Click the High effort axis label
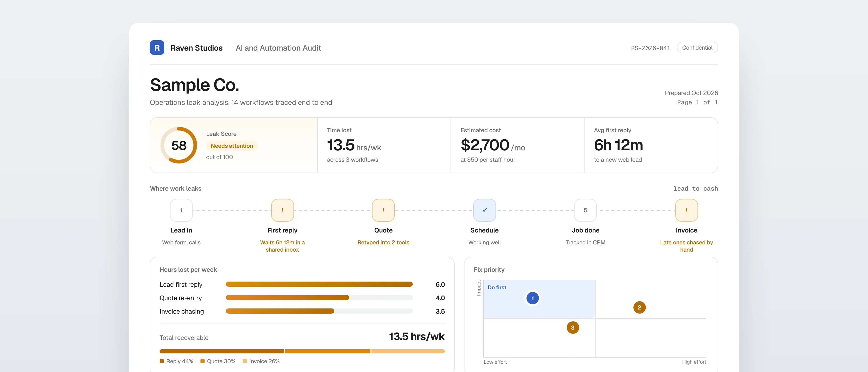Image resolution: width=868 pixels, height=372 pixels. coord(694,362)
